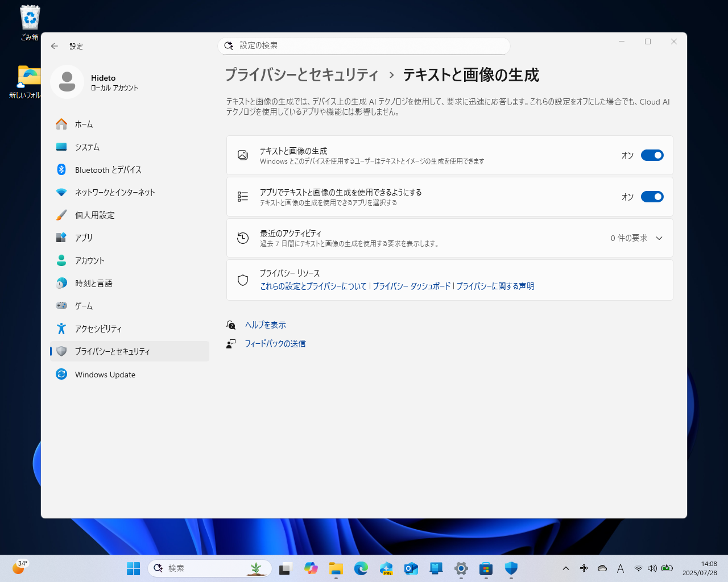Open システム settings from sidebar
Viewport: 728px width, 582px height.
click(88, 147)
